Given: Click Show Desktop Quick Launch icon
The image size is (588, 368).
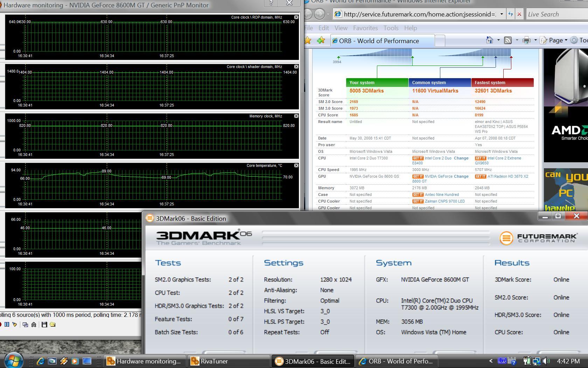Looking at the screenshot, I should coord(87,361).
